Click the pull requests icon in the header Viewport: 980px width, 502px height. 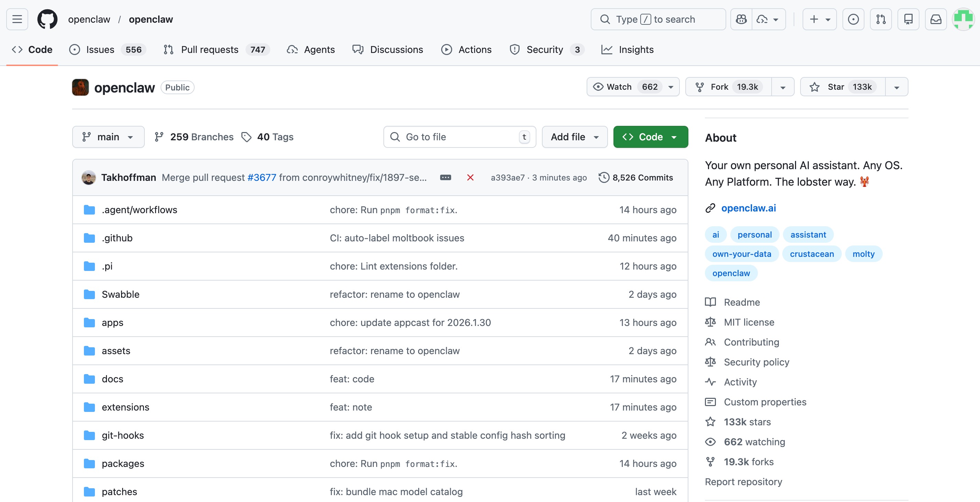coord(881,19)
